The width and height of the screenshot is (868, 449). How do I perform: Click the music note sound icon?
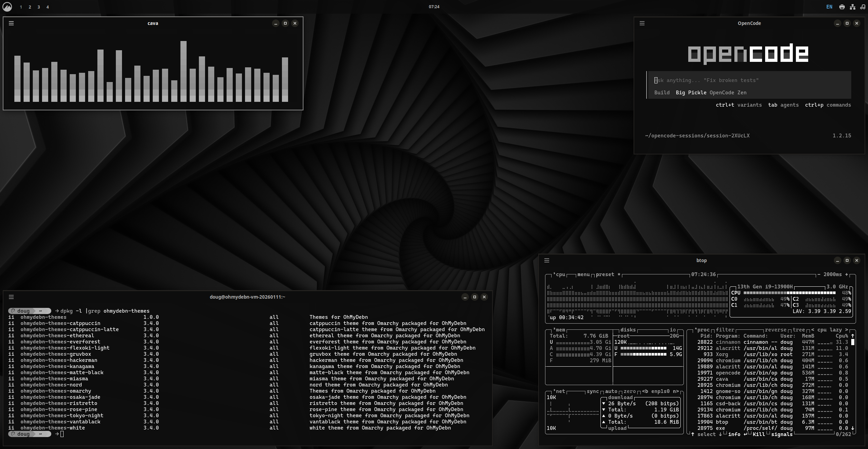(x=863, y=7)
